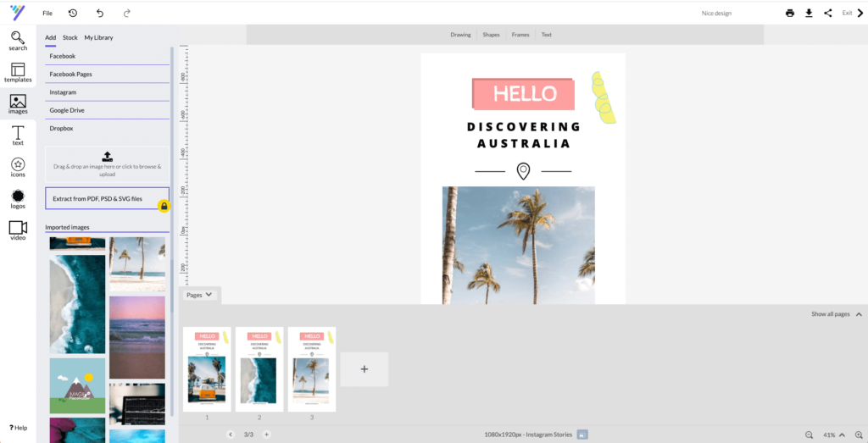Click the print icon
Screen dimensions: 868x443
(x=790, y=14)
